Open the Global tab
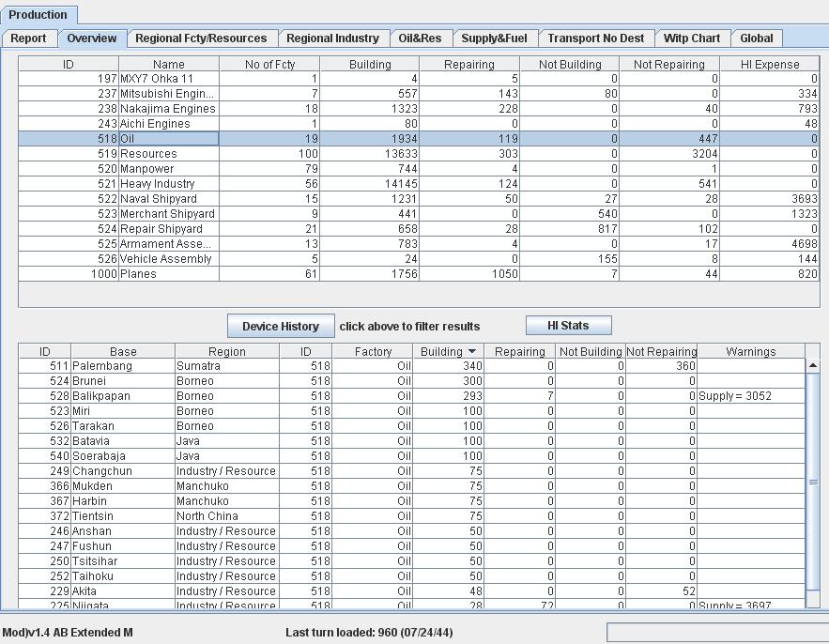This screenshot has width=829, height=644. tap(757, 38)
